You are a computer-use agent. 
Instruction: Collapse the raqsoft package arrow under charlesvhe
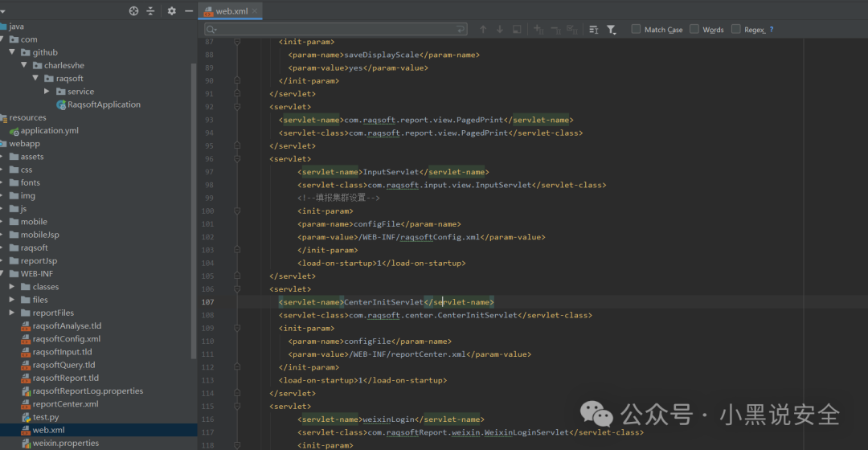tap(35, 78)
